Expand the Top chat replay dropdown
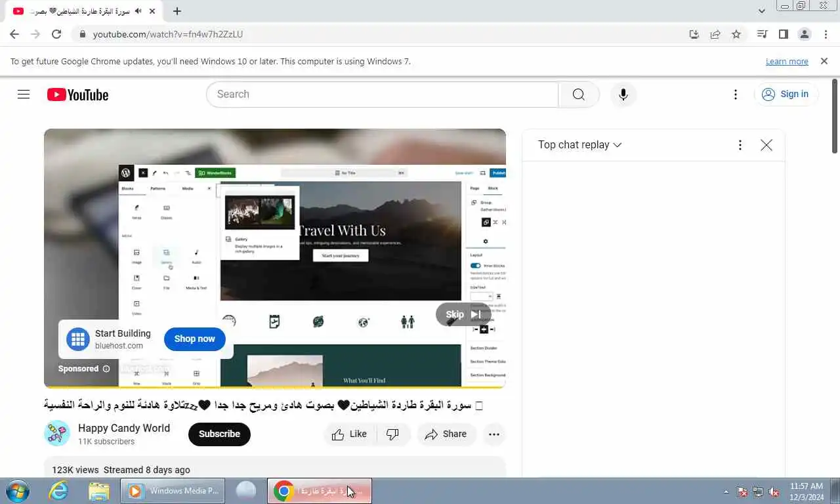Image resolution: width=840 pixels, height=504 pixels. coord(580,145)
